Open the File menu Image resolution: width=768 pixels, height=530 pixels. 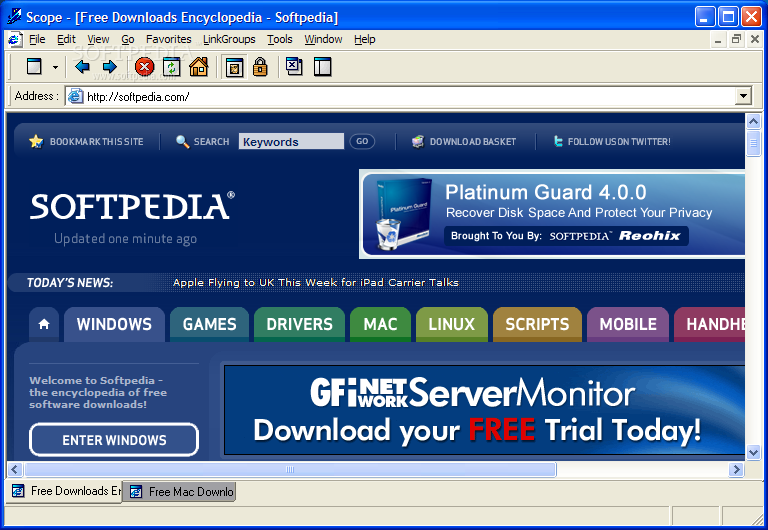click(37, 39)
